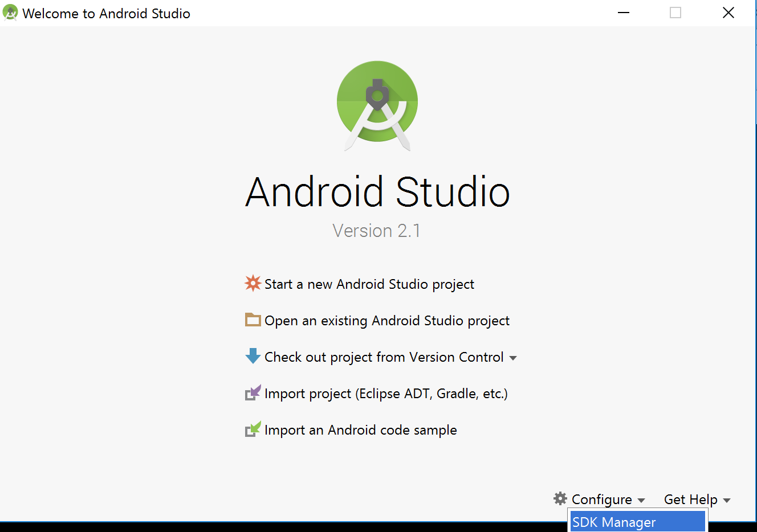Click the Version 2.1 label
Image resolution: width=757 pixels, height=532 pixels.
(x=376, y=231)
